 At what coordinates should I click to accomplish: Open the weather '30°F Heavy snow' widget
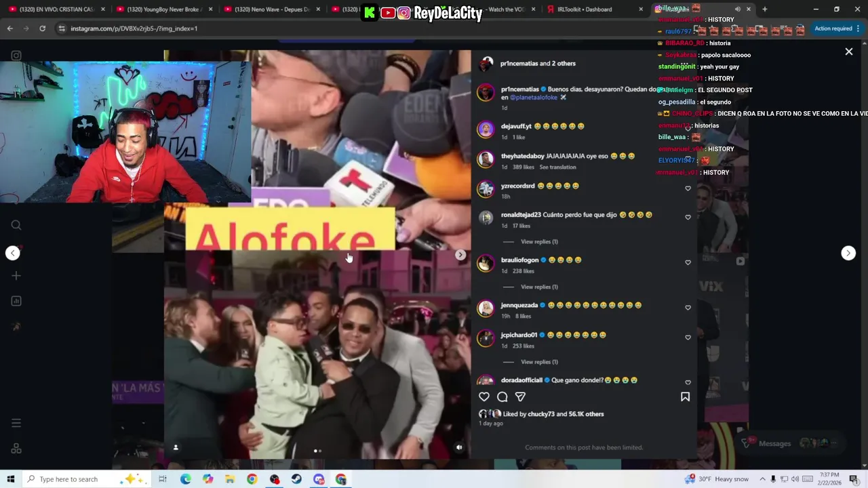point(716,479)
